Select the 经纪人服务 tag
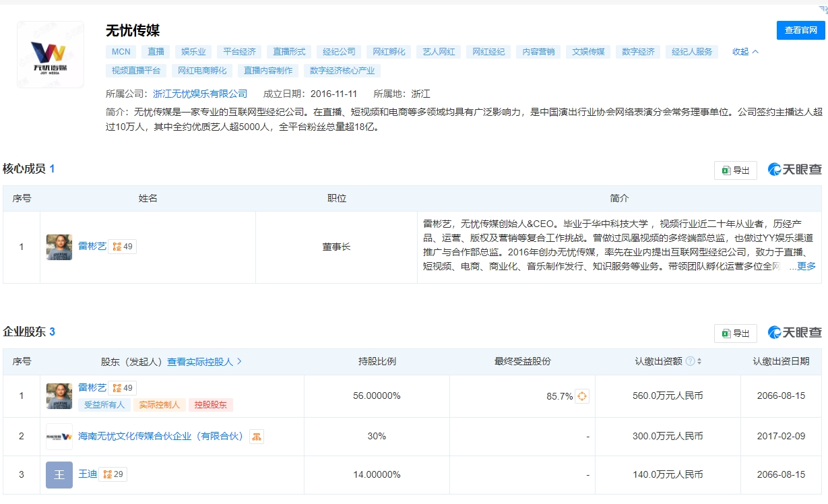Viewport: 828px width, 504px height. [x=692, y=52]
